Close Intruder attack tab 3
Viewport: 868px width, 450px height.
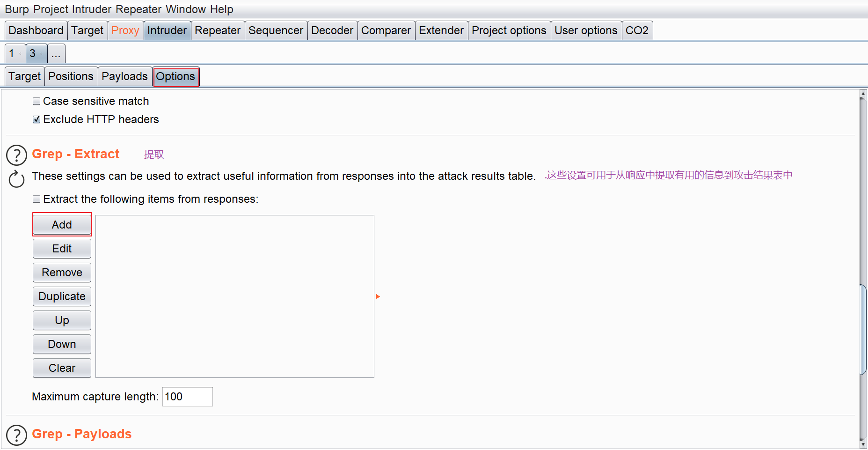41,54
